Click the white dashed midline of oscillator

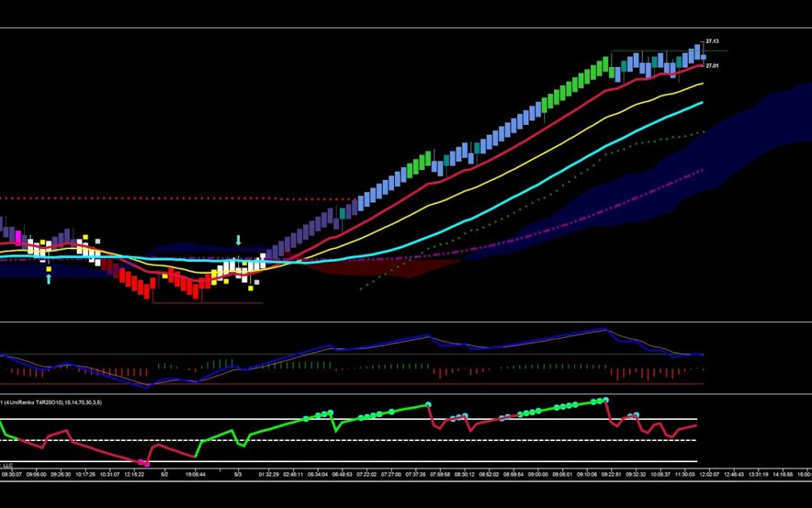click(349, 440)
